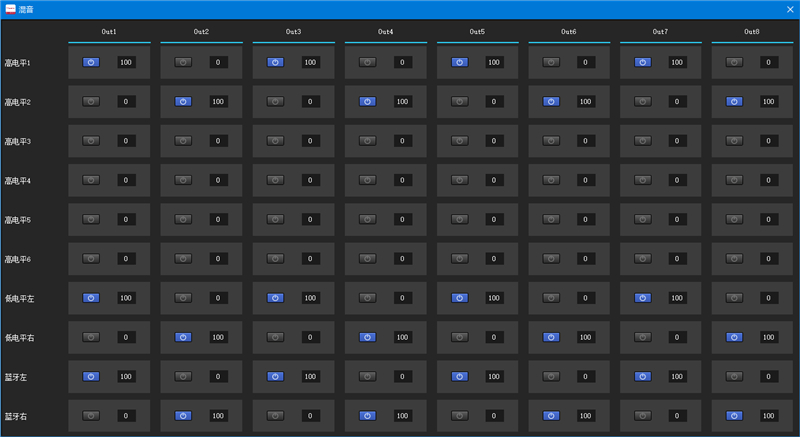
Task: Disable 低电平右 power button for Out8
Action: [x=734, y=337]
